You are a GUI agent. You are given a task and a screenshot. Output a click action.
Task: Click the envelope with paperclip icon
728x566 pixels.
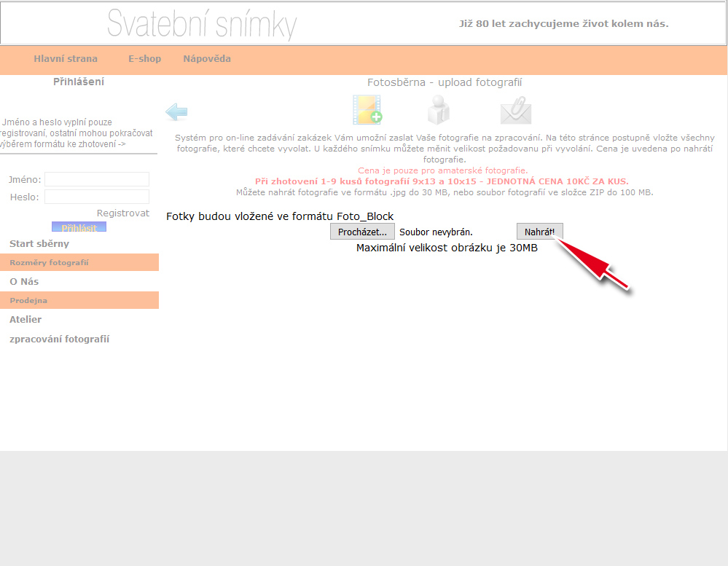coord(515,111)
